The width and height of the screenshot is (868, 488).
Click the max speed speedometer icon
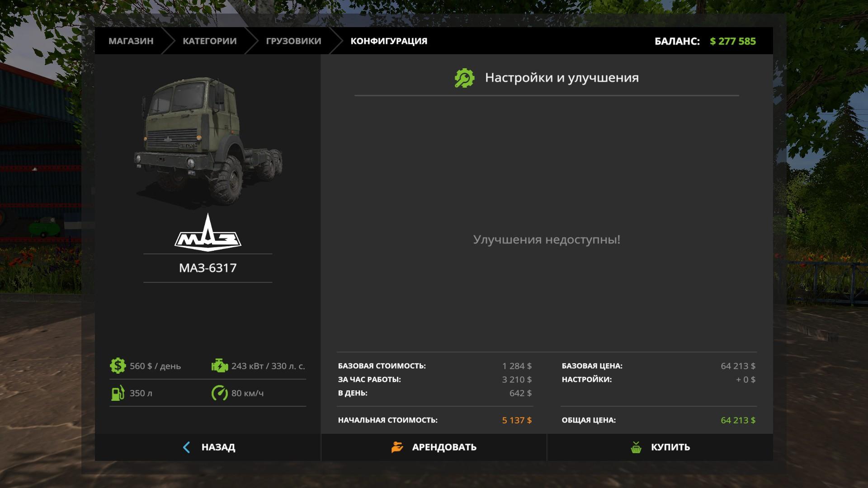[x=220, y=393]
